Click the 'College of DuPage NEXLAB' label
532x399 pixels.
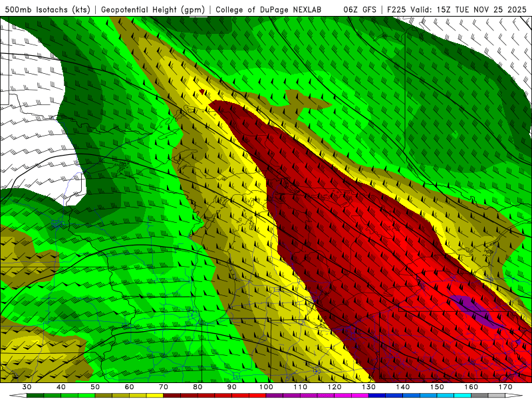coord(269,10)
